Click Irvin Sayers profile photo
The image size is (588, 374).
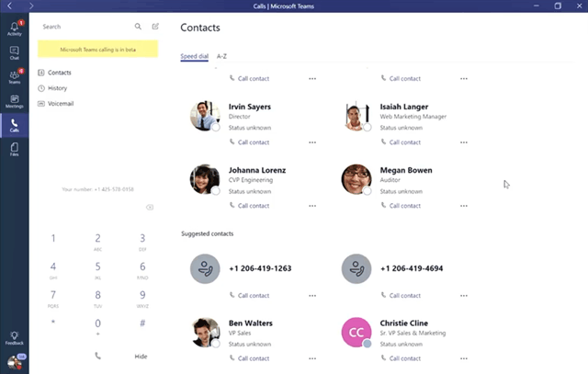(205, 116)
